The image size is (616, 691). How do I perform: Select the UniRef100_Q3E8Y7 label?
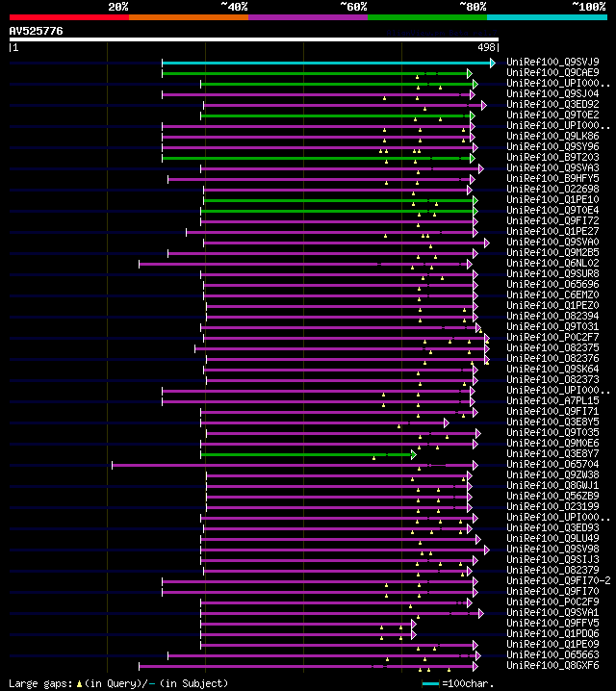pos(552,453)
